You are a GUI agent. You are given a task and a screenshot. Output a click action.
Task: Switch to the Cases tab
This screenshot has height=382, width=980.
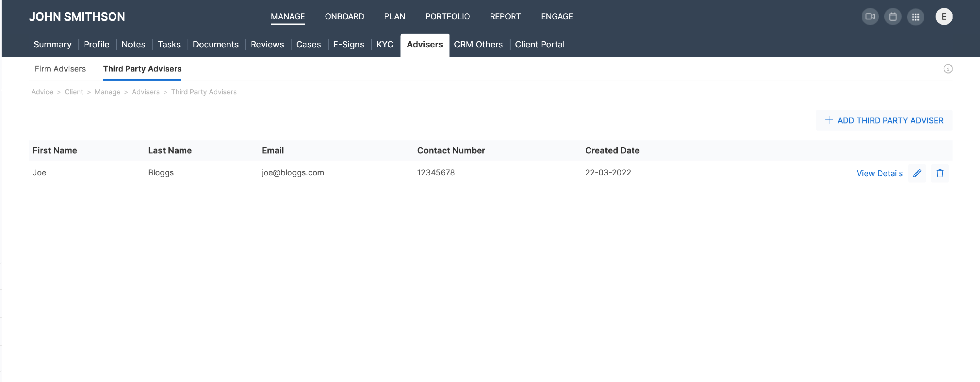(x=308, y=44)
